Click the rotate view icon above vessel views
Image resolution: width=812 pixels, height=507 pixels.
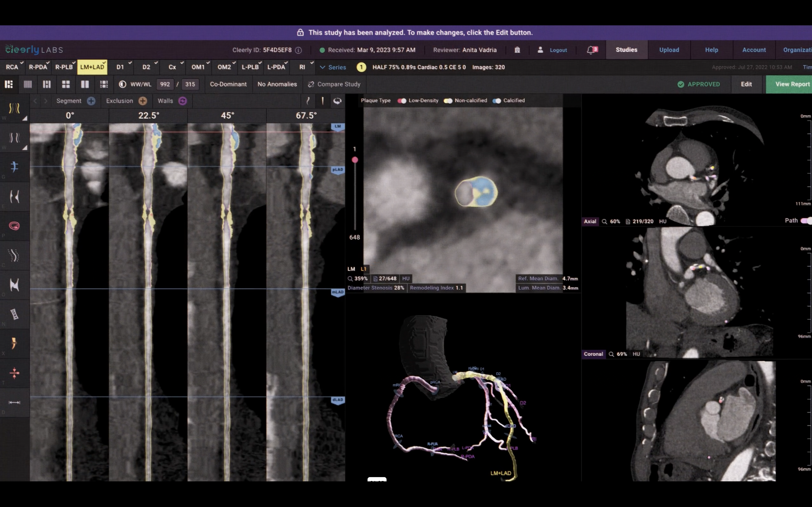pyautogui.click(x=337, y=101)
